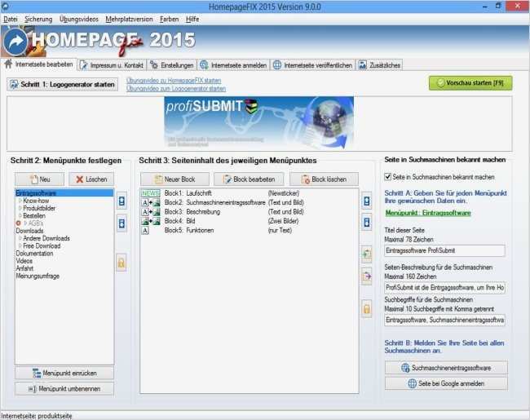Switch to Einstellungen tab
Screen dimensions: 530x420
[x=172, y=65]
